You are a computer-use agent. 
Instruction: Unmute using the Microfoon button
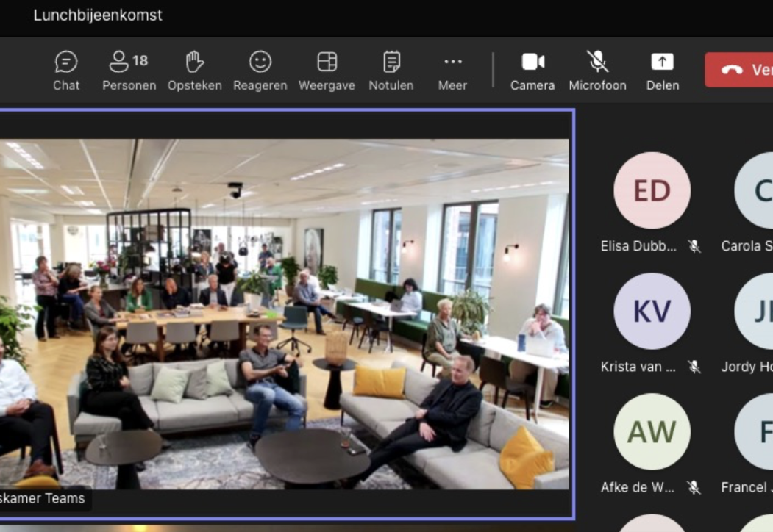pos(597,71)
